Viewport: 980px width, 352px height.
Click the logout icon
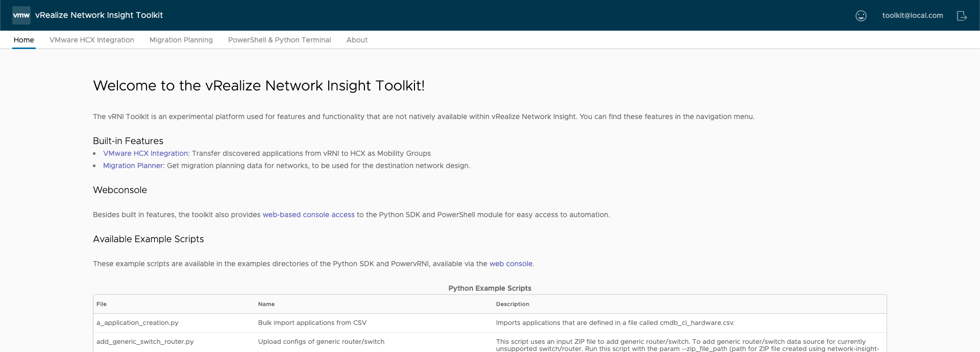(x=962, y=16)
